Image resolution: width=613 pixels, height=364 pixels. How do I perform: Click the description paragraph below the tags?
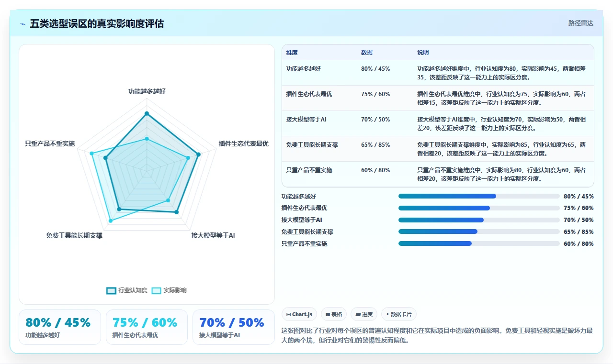tap(437, 336)
